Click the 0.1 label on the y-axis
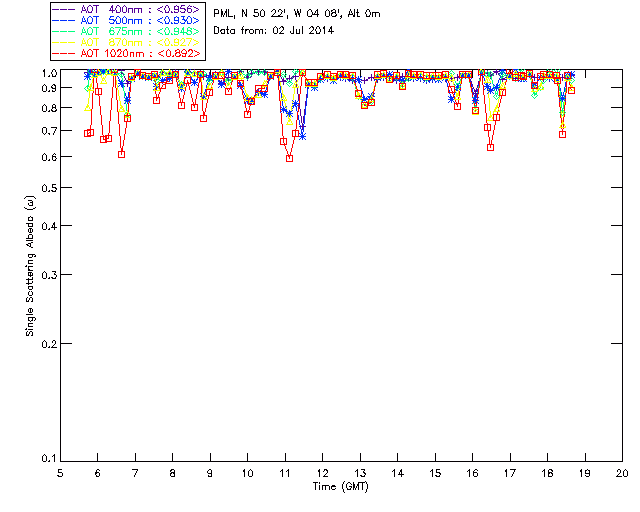 49,459
